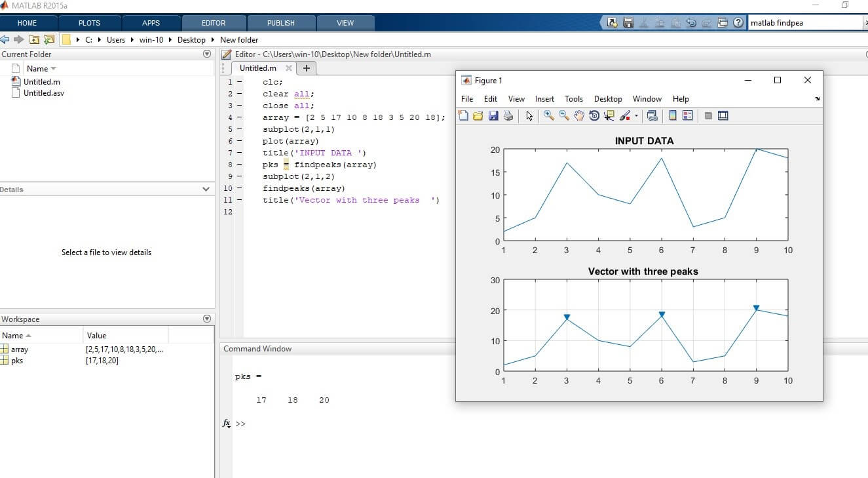
Task: Select the Zoom In tool in Figure 1
Action: pos(549,115)
